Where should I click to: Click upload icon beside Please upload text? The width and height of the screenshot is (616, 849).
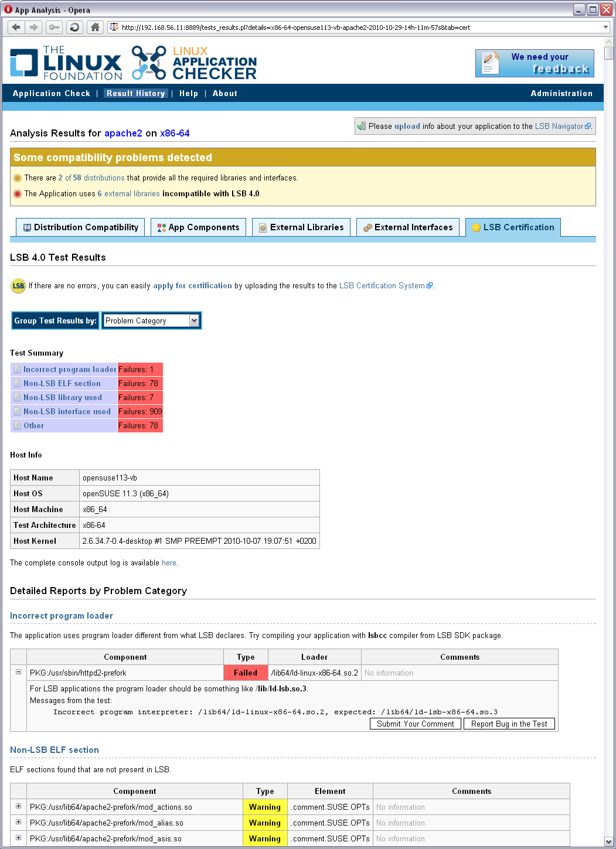[362, 126]
